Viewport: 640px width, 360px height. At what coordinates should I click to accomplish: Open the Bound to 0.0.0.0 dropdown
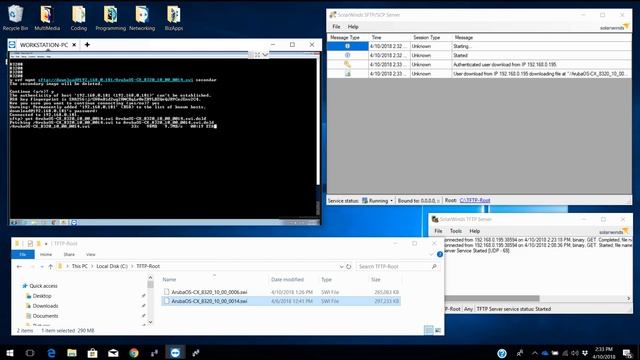pos(419,201)
